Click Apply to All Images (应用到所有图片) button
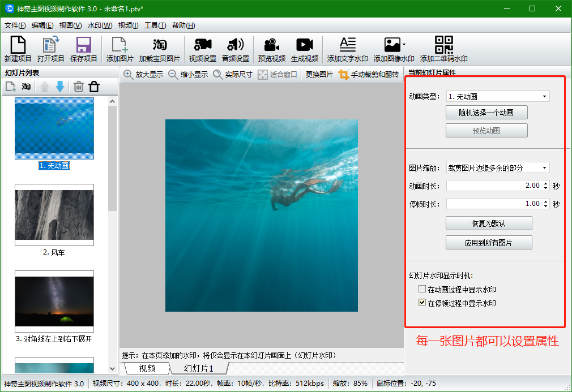This screenshot has height=392, width=572. point(489,243)
